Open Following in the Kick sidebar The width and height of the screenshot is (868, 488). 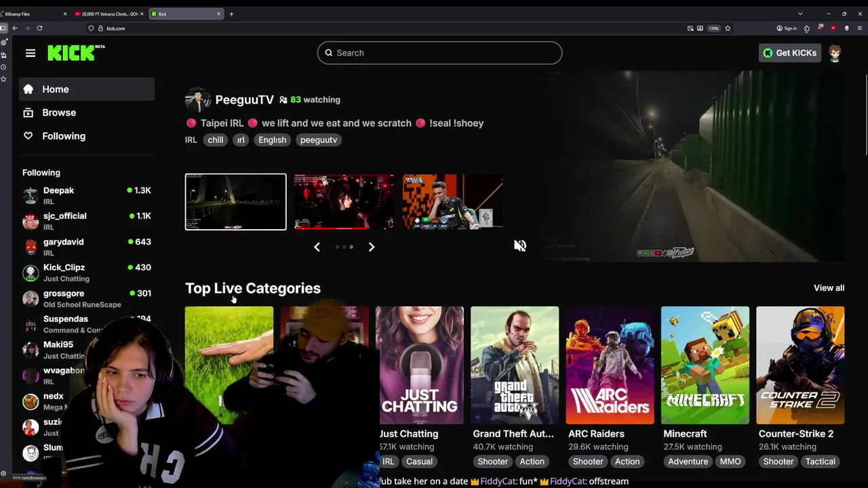coord(87,136)
